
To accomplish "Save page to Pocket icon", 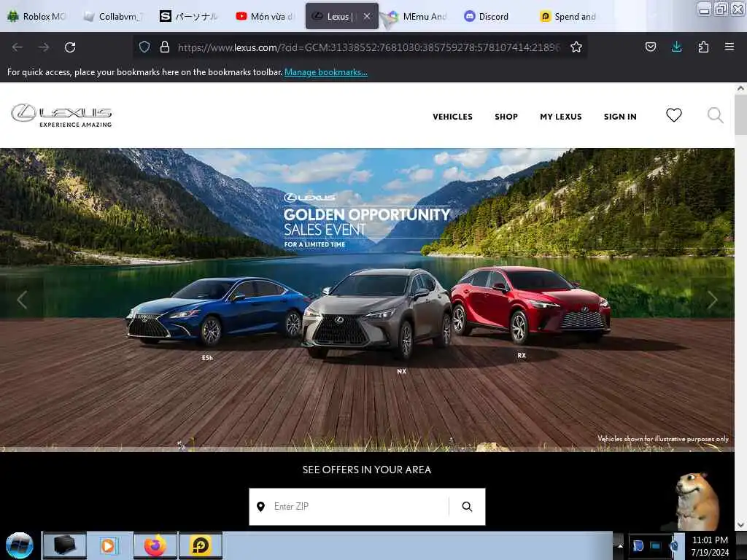I will tap(650, 47).
